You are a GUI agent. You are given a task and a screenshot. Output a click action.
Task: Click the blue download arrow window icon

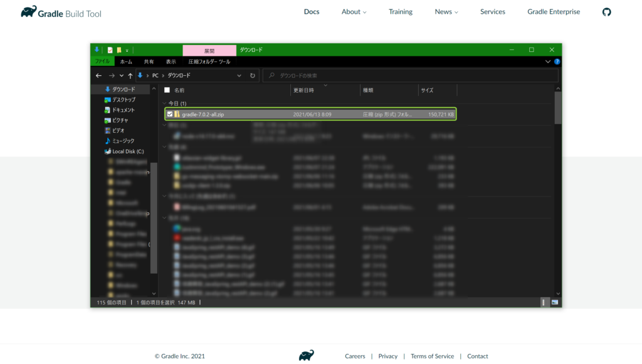(x=97, y=49)
